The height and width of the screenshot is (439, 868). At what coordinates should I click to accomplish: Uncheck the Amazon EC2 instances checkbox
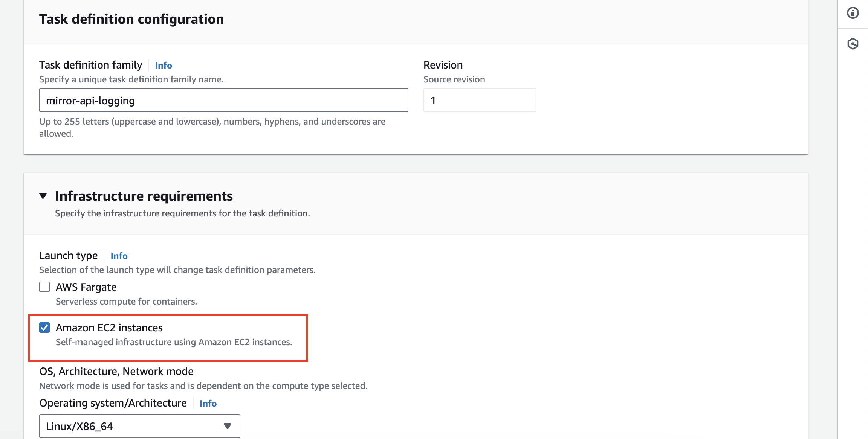tap(44, 327)
